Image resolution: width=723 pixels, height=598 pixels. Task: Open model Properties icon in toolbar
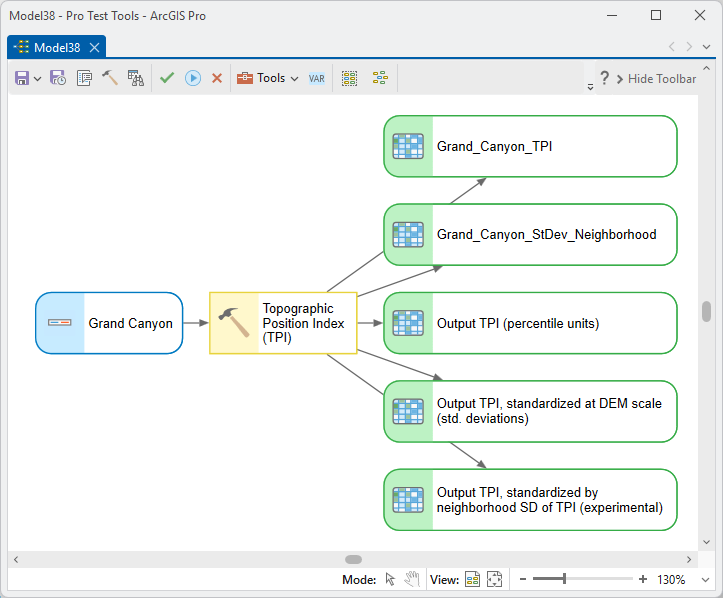pos(84,78)
